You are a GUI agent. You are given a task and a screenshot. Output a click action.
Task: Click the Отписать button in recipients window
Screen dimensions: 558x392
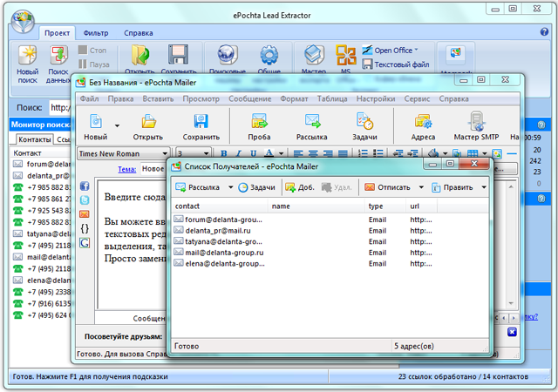coord(388,187)
